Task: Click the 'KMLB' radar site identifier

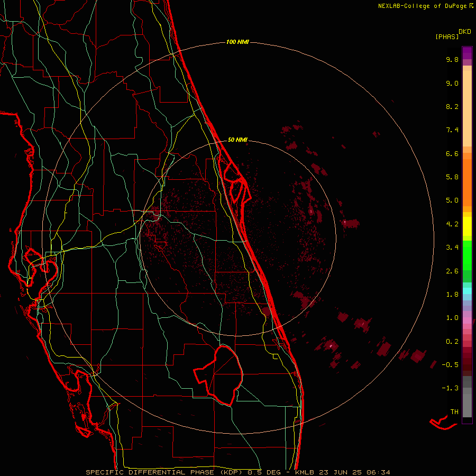Action: point(304,472)
